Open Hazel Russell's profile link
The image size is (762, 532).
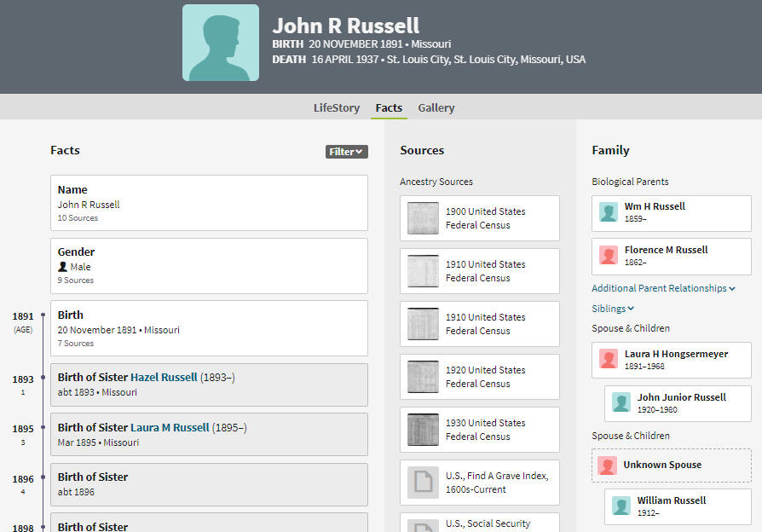(164, 378)
